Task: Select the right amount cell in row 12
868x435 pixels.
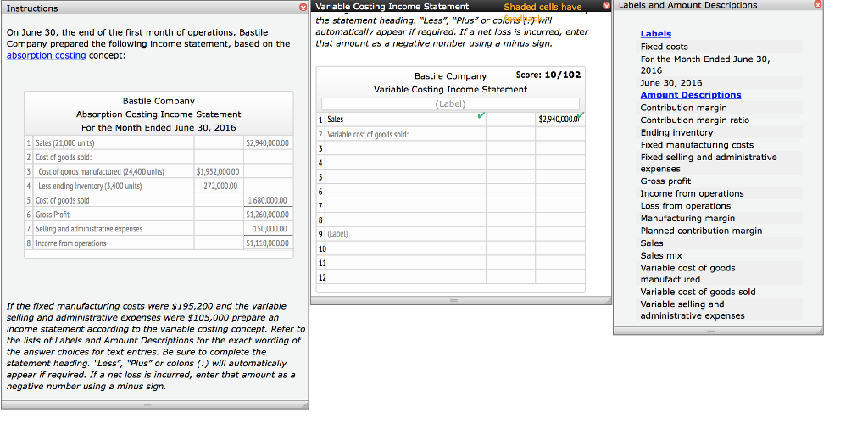Action: (x=560, y=278)
